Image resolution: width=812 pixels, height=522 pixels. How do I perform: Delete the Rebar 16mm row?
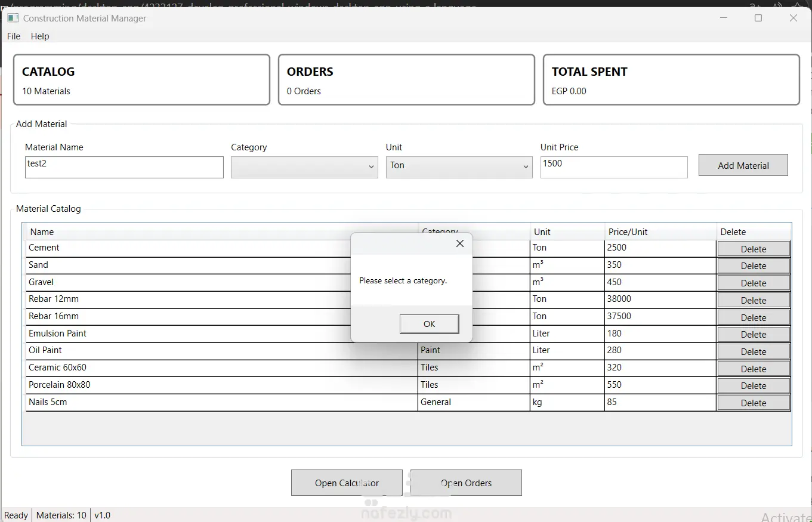point(754,317)
